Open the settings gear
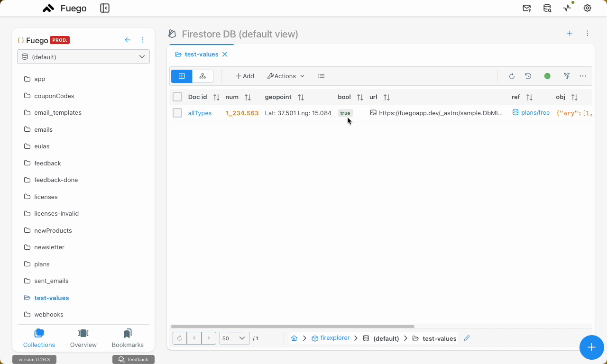607x364 pixels. 588,8
